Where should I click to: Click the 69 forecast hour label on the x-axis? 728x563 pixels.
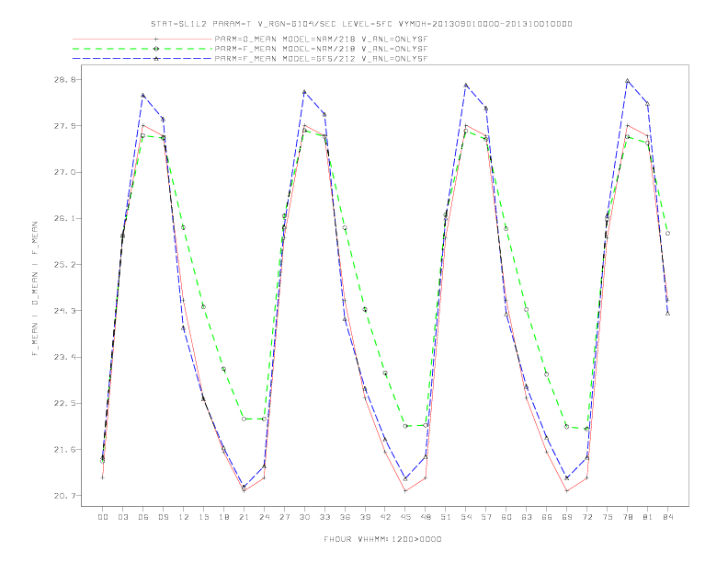567,517
